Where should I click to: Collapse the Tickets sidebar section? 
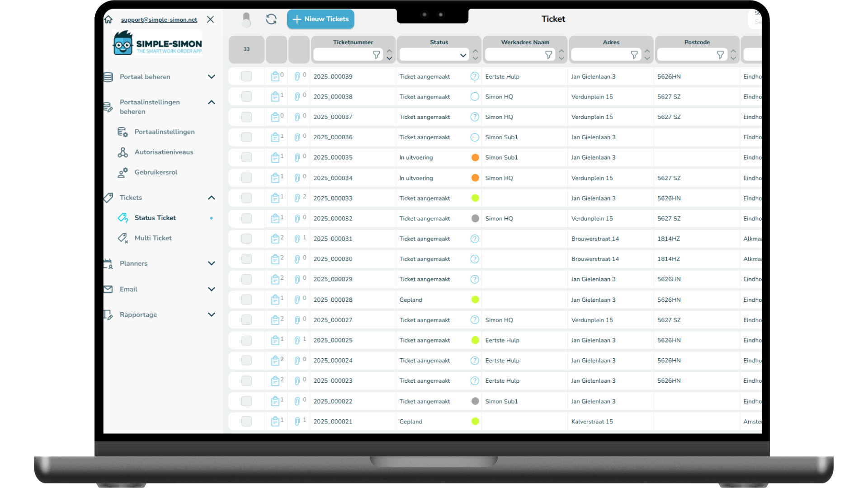211,197
